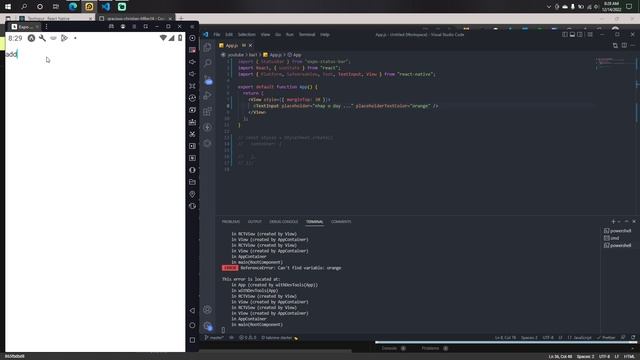Open the folder icon in the emulator sidebar

point(192,182)
